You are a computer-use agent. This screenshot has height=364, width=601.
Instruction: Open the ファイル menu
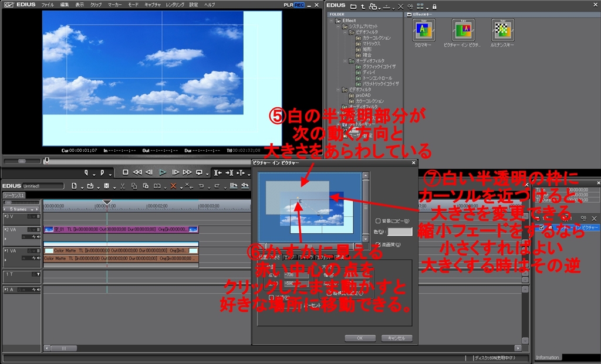tap(48, 4)
